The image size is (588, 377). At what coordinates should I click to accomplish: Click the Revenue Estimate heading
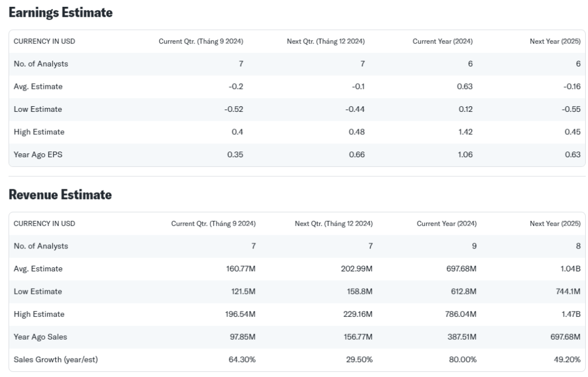[60, 195]
